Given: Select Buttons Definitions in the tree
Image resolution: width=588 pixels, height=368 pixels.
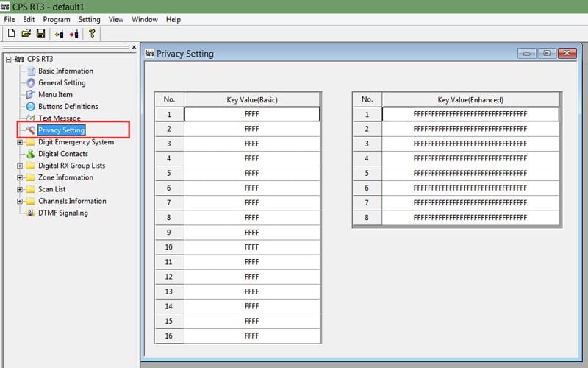Looking at the screenshot, I should [68, 107].
